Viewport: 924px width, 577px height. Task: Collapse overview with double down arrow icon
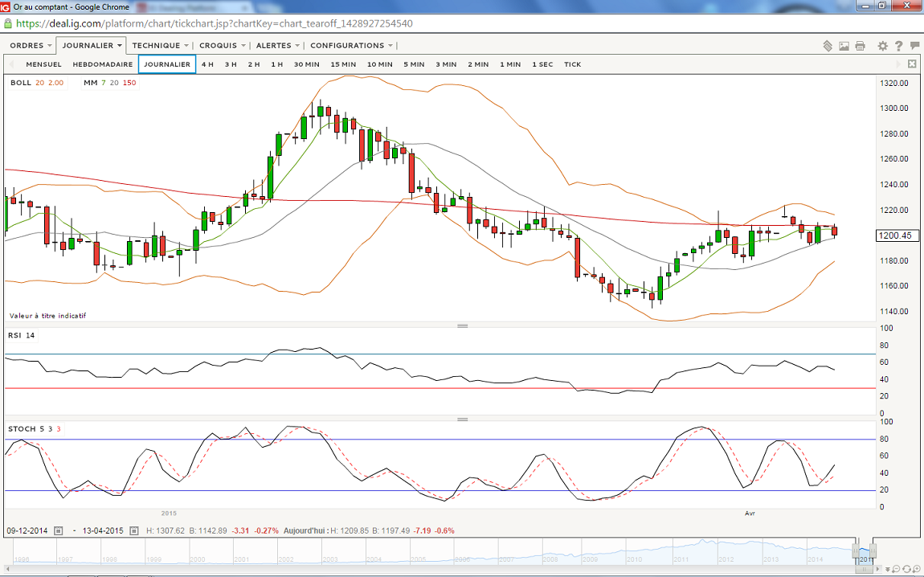tap(886, 569)
